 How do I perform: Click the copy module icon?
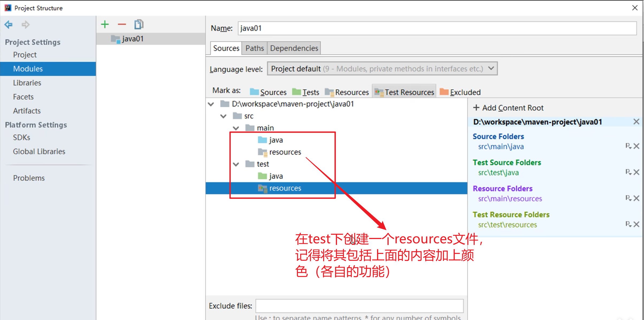[139, 25]
